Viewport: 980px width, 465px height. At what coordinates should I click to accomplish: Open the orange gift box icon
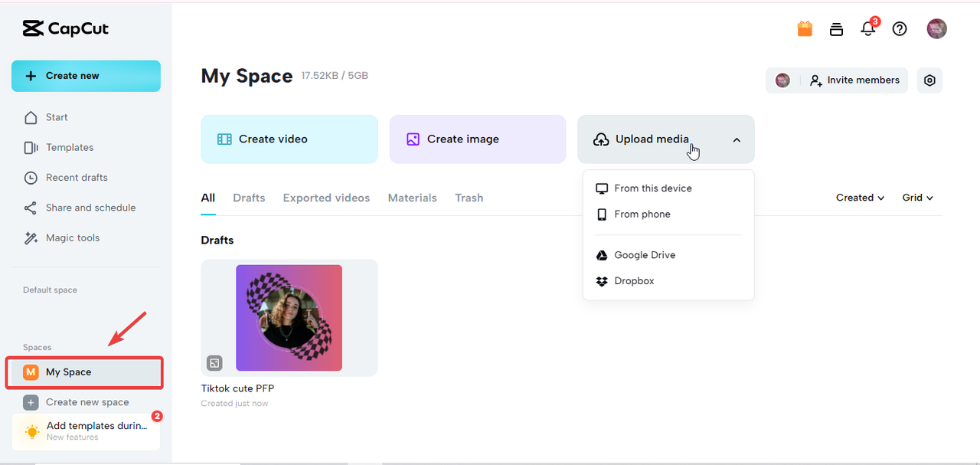805,29
